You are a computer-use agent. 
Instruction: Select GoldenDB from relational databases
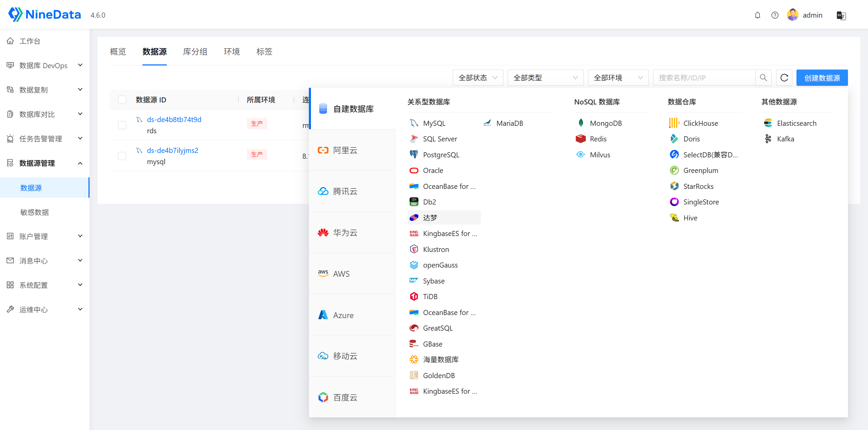439,375
